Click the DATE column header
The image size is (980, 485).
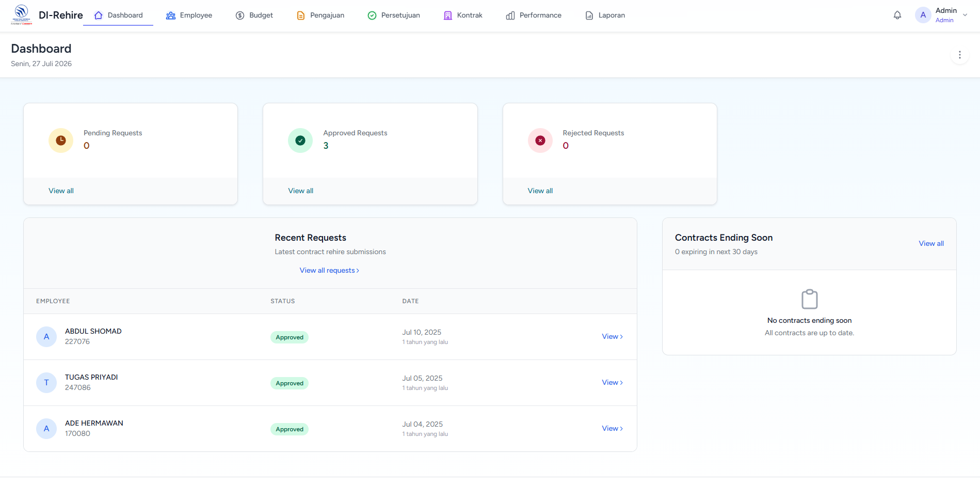pyautogui.click(x=411, y=301)
